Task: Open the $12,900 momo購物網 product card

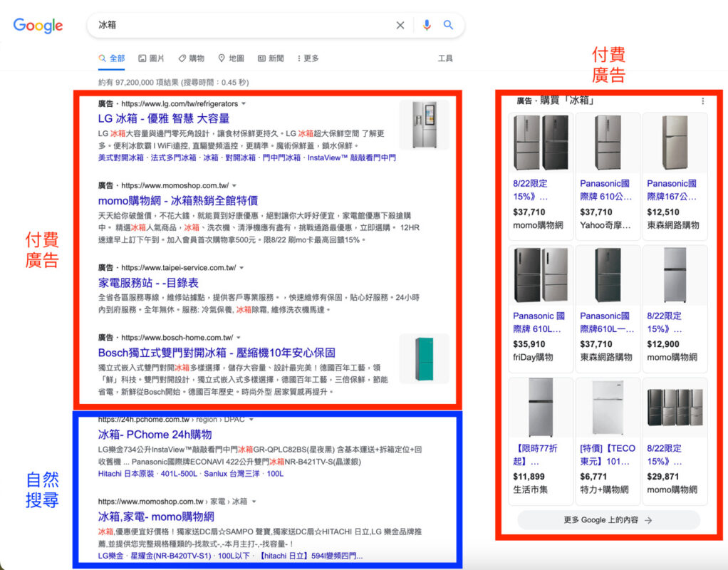Action: (x=675, y=309)
